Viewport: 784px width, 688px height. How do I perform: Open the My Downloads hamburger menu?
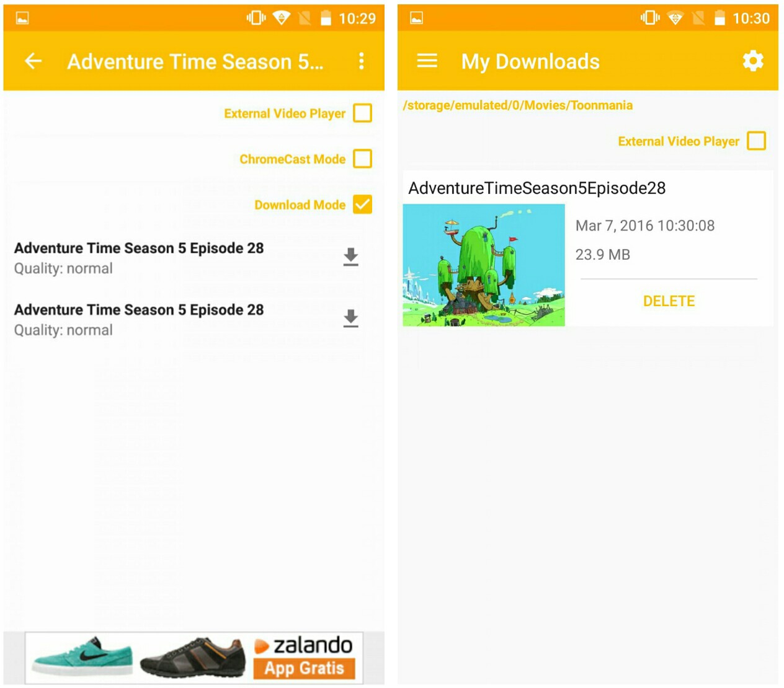(427, 61)
